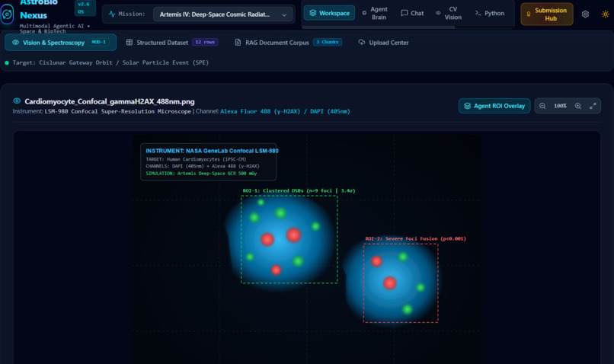Click the Cardiomyocyte_Confocal_gammaH2AX_488nm.png filename

coord(110,101)
